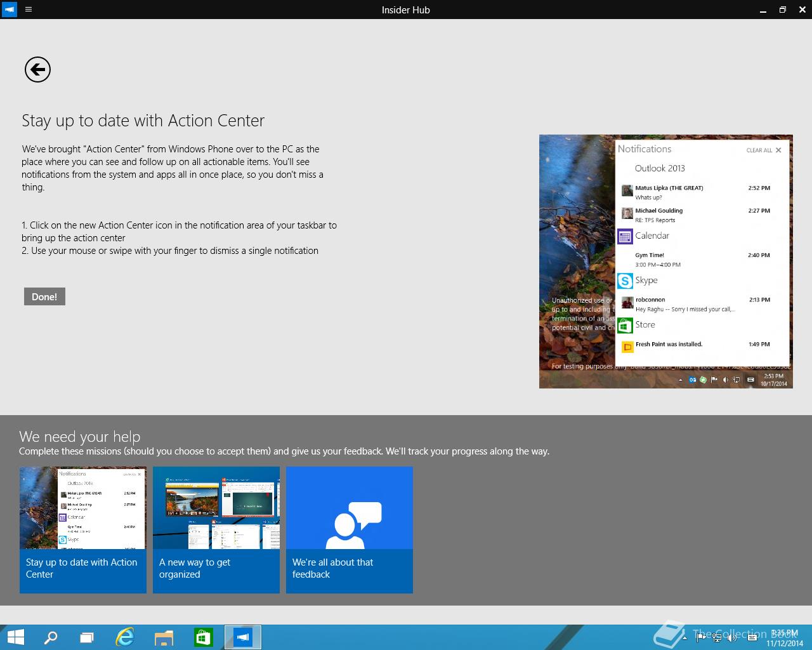Restore down the Insider Hub window

tap(783, 10)
